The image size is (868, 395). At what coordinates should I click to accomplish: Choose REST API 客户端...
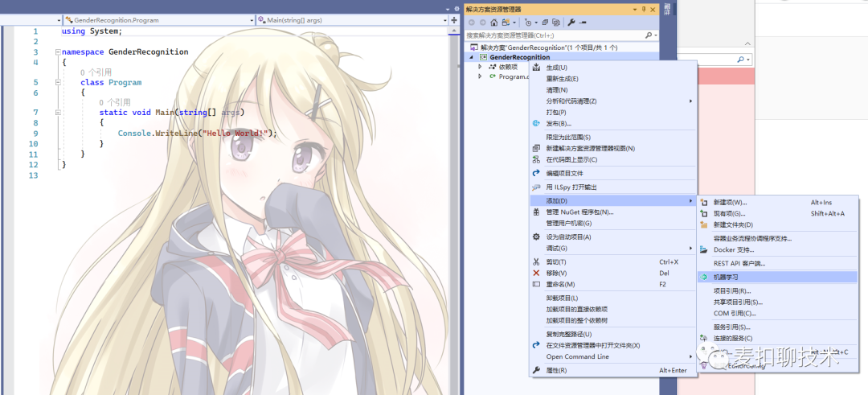click(778, 263)
